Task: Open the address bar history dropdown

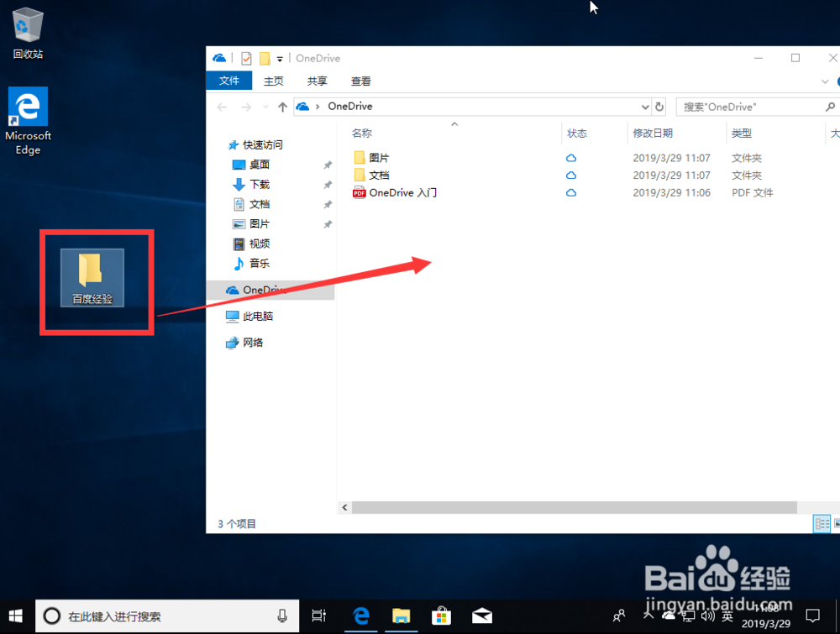Action: click(x=645, y=107)
